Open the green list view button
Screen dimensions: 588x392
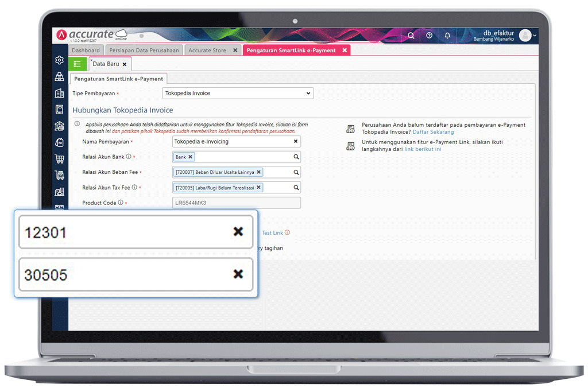pyautogui.click(x=78, y=64)
